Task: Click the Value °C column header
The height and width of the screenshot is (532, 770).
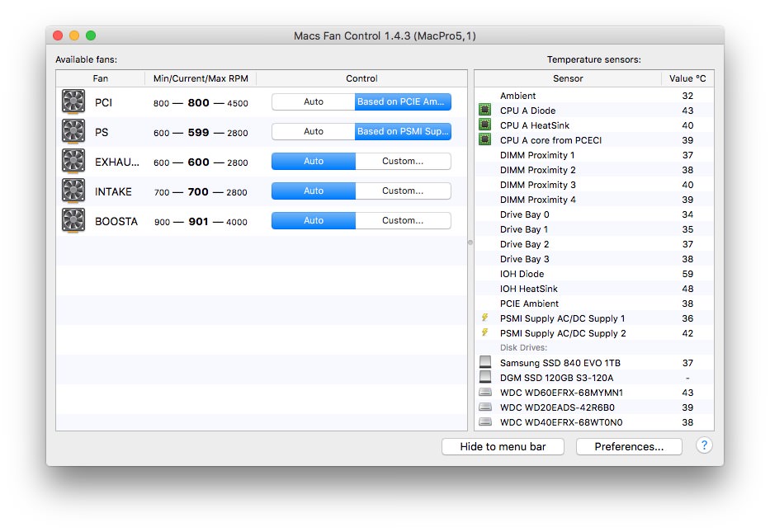Action: click(687, 78)
